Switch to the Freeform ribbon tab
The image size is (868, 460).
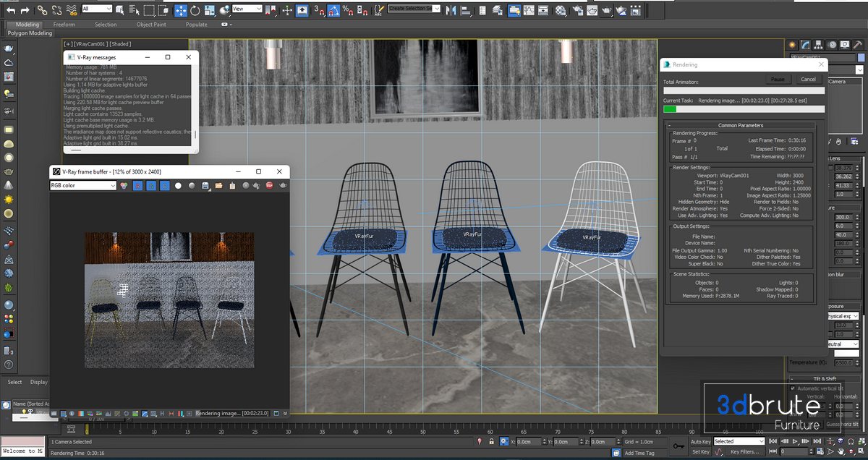tap(64, 24)
